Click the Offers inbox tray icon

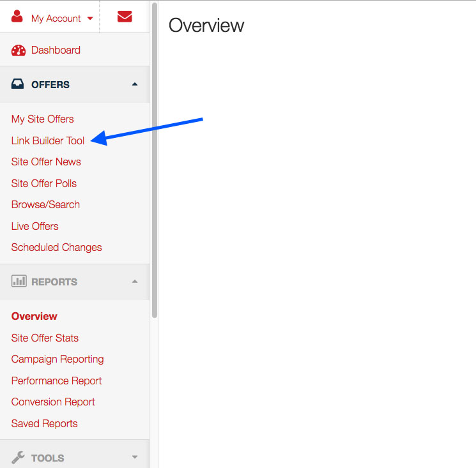(x=17, y=84)
